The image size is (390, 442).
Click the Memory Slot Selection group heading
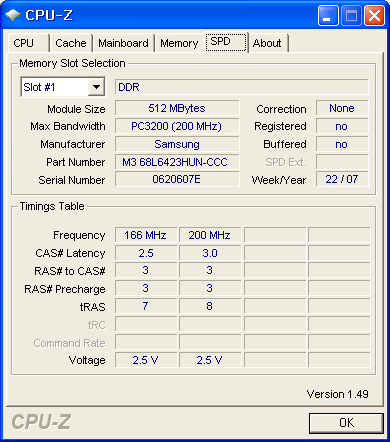click(72, 63)
